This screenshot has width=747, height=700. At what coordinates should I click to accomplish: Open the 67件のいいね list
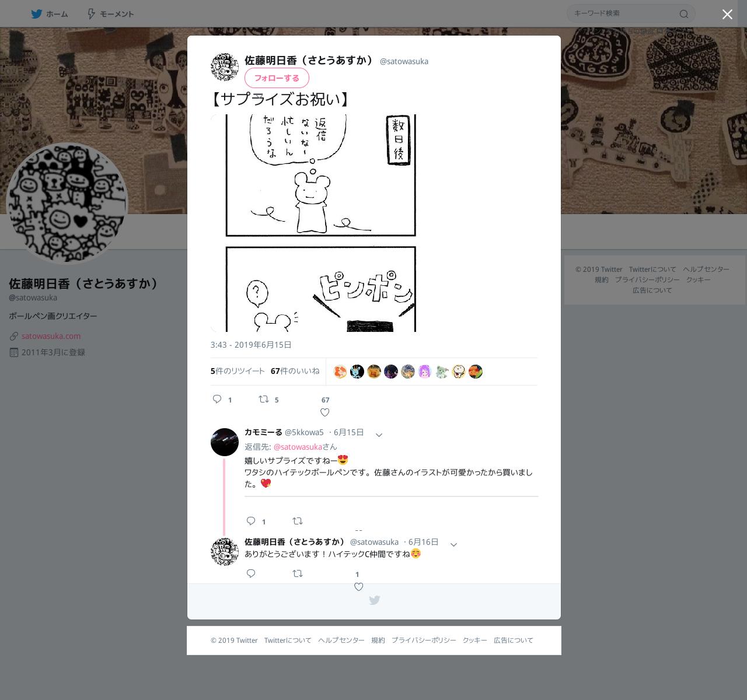coord(295,371)
